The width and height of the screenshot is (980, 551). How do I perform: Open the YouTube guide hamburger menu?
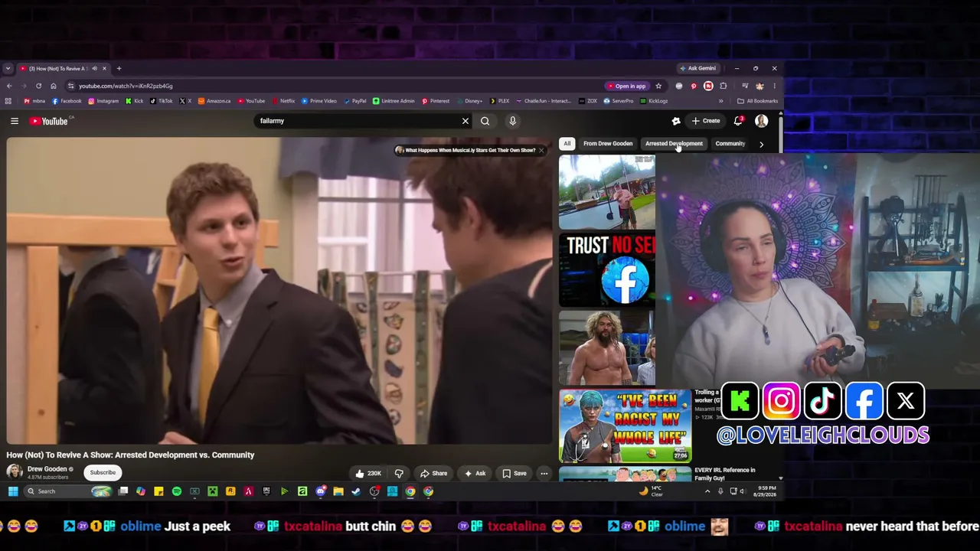click(14, 121)
